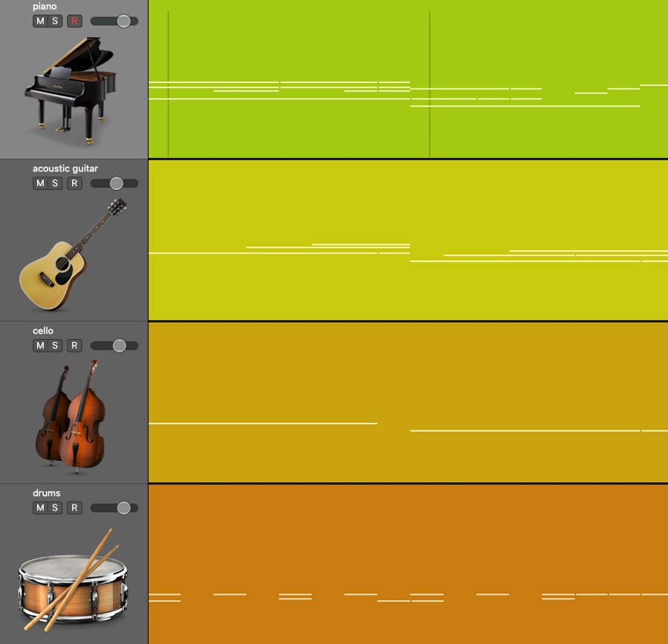
Task: Arm the acoustic guitar for recording
Action: coord(73,183)
